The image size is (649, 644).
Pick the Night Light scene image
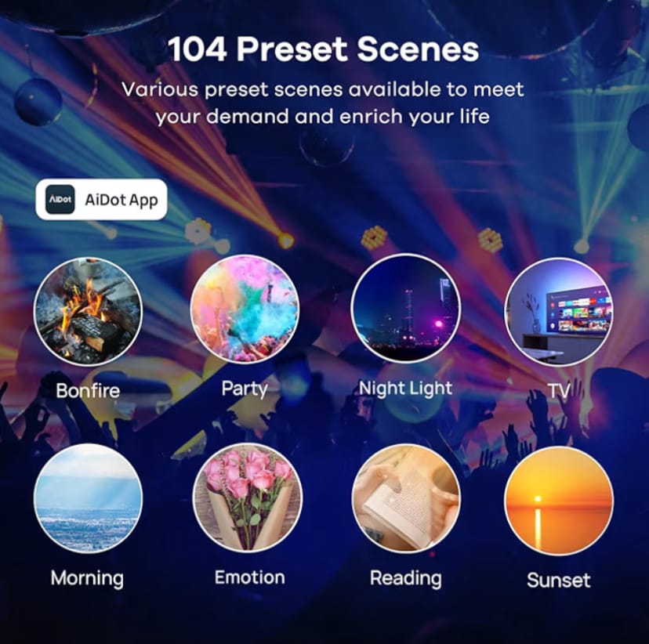(x=406, y=308)
